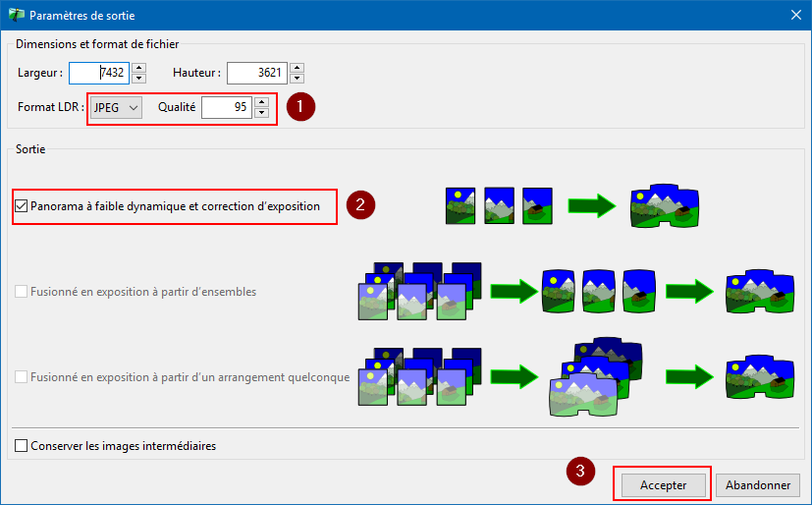Image resolution: width=812 pixels, height=505 pixels.
Task: Click the Qualité input field
Action: click(x=227, y=108)
